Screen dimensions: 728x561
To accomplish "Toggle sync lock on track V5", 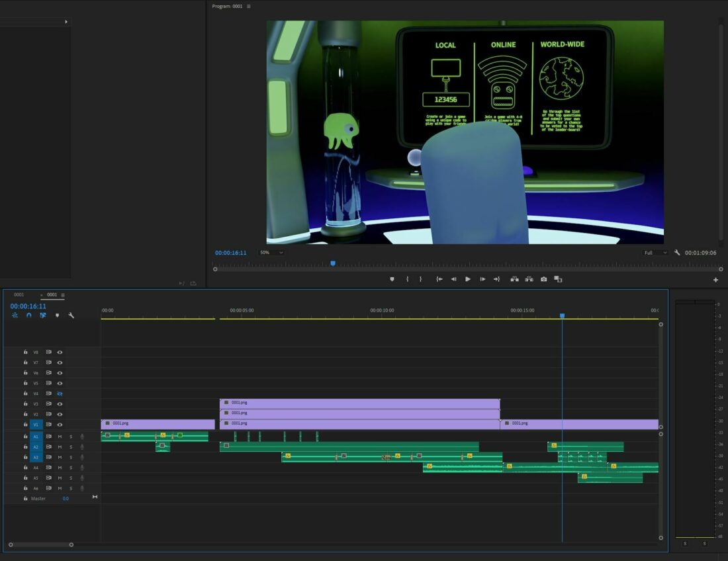I will tap(49, 383).
